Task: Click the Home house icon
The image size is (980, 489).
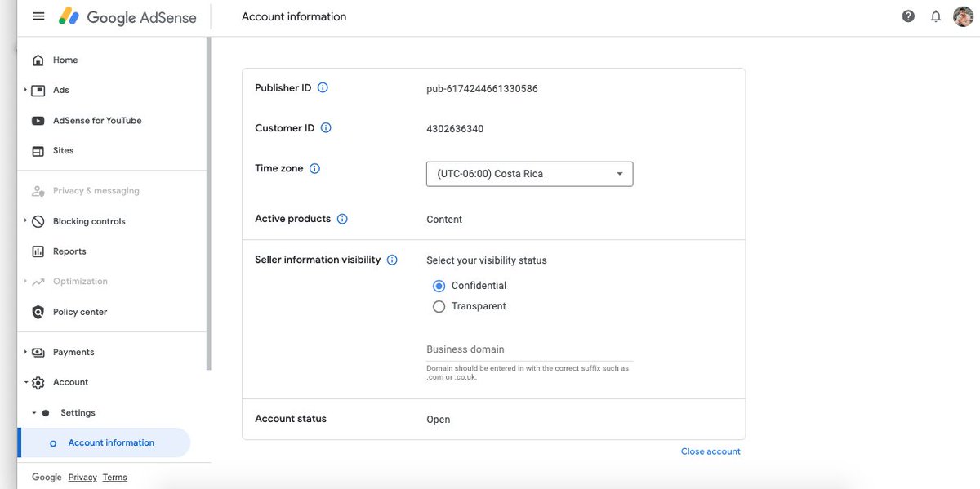Action: (38, 60)
